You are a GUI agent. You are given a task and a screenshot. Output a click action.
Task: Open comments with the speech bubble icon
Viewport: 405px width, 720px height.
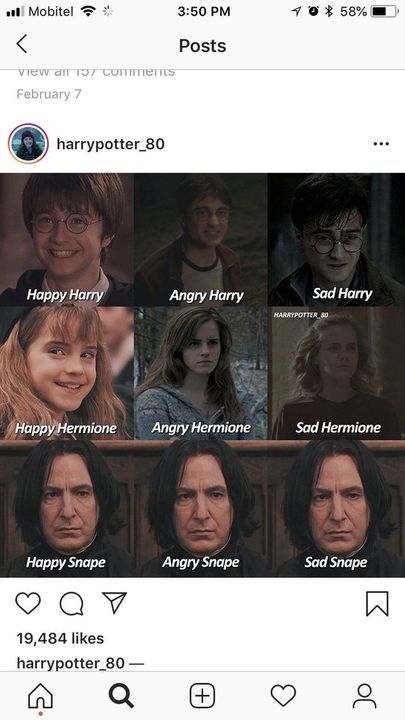pyautogui.click(x=72, y=603)
